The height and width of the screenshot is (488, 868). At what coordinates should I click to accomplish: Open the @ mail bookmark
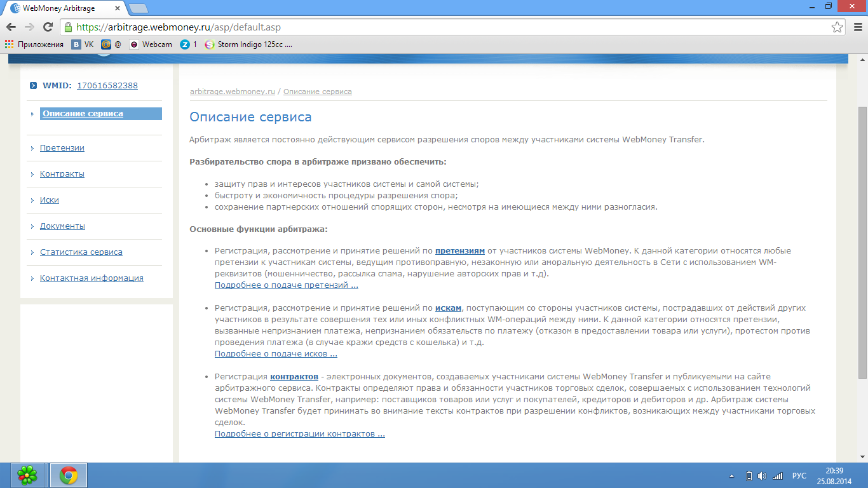111,44
